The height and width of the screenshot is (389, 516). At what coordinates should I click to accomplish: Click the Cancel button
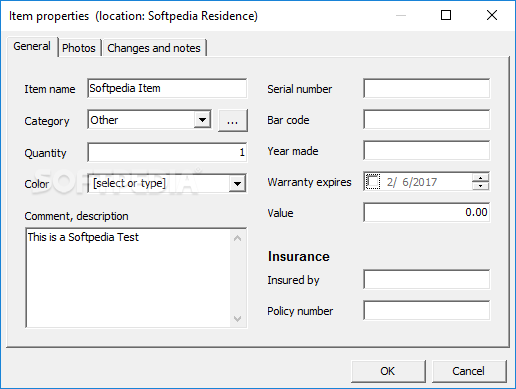coord(469,371)
